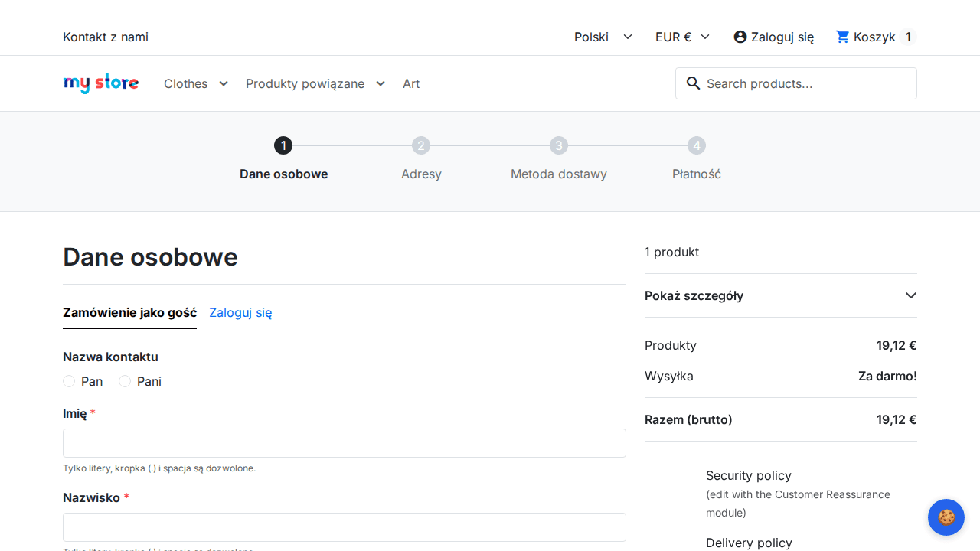Click the Security policy text
The width and height of the screenshot is (980, 551).
pos(748,475)
